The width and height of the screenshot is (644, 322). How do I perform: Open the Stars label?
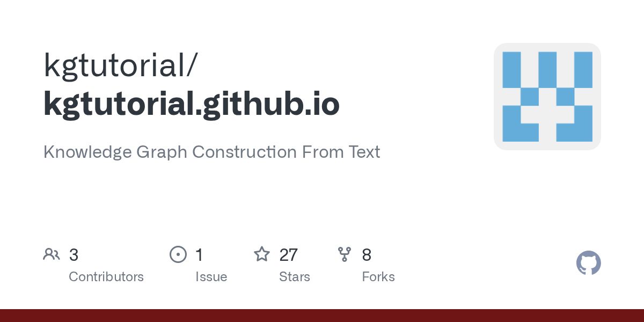pos(295,277)
